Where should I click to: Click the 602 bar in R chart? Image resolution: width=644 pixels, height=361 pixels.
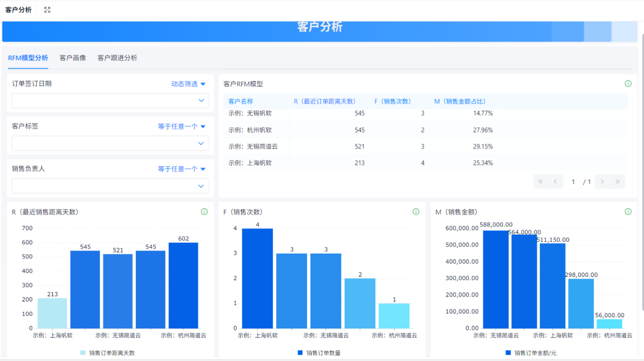click(183, 285)
